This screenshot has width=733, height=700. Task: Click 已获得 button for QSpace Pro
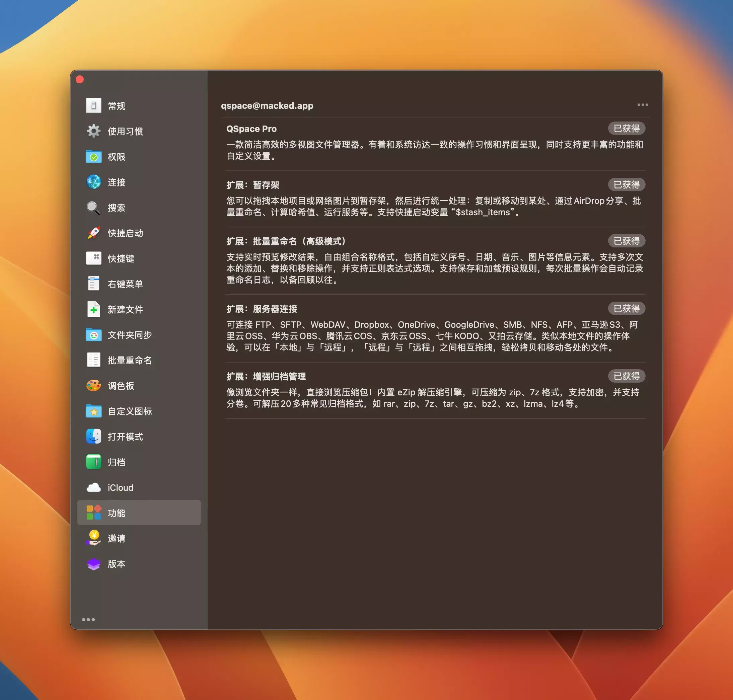[626, 128]
